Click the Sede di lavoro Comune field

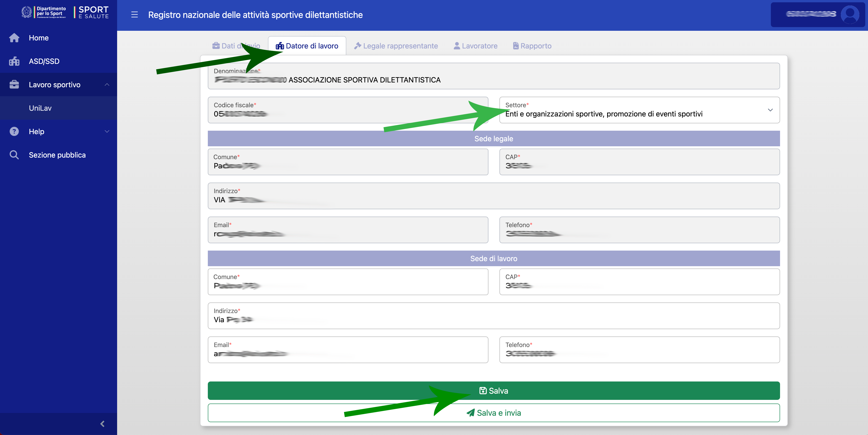point(348,282)
